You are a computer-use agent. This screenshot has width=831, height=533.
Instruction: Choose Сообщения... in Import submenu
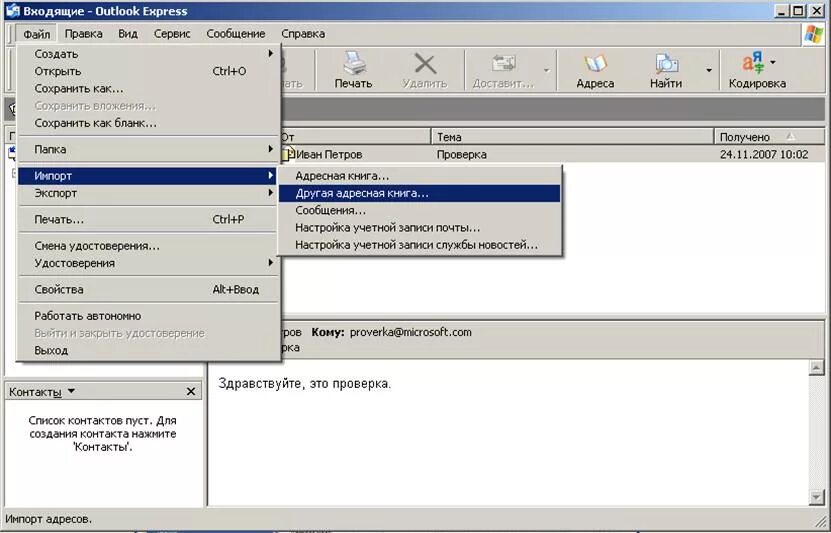[x=419, y=210]
